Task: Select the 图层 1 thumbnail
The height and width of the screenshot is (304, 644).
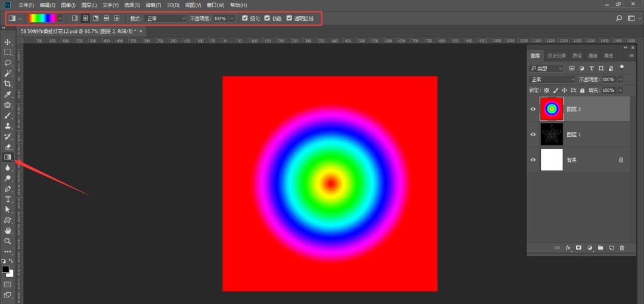Action: [x=552, y=134]
